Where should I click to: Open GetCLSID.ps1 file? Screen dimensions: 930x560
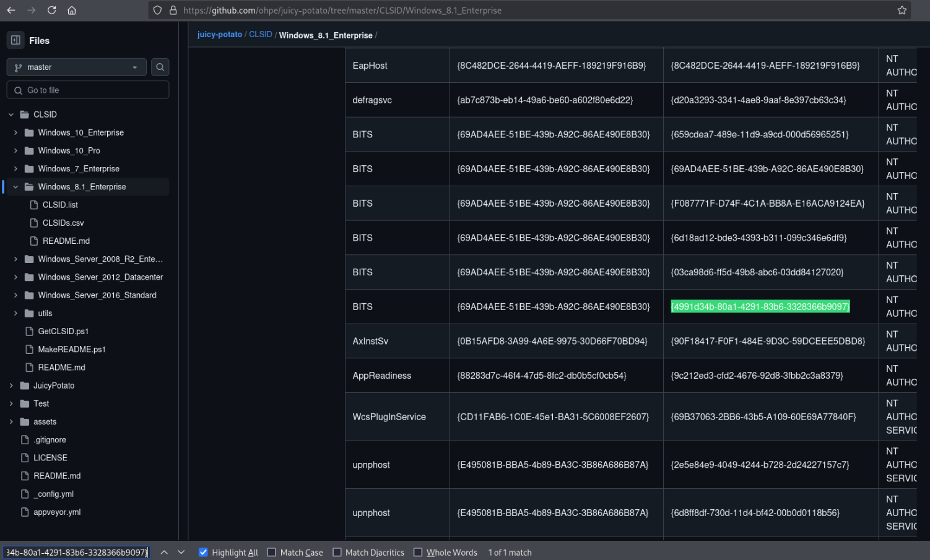(63, 331)
